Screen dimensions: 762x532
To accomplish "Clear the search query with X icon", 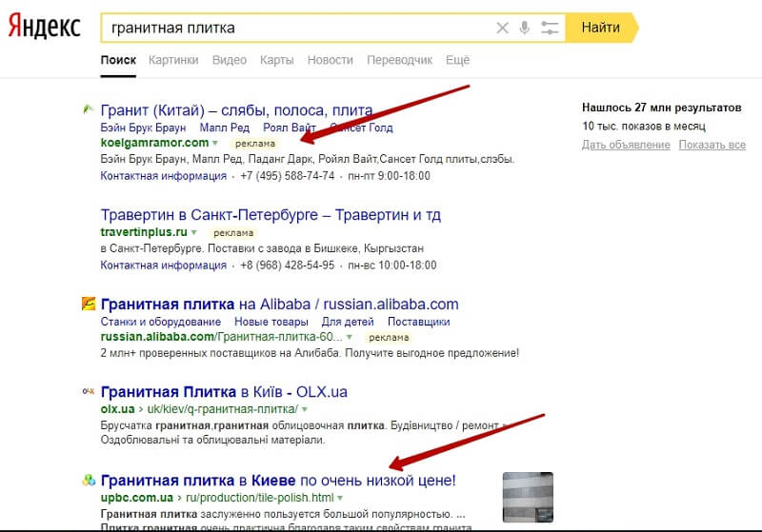I will pyautogui.click(x=502, y=28).
